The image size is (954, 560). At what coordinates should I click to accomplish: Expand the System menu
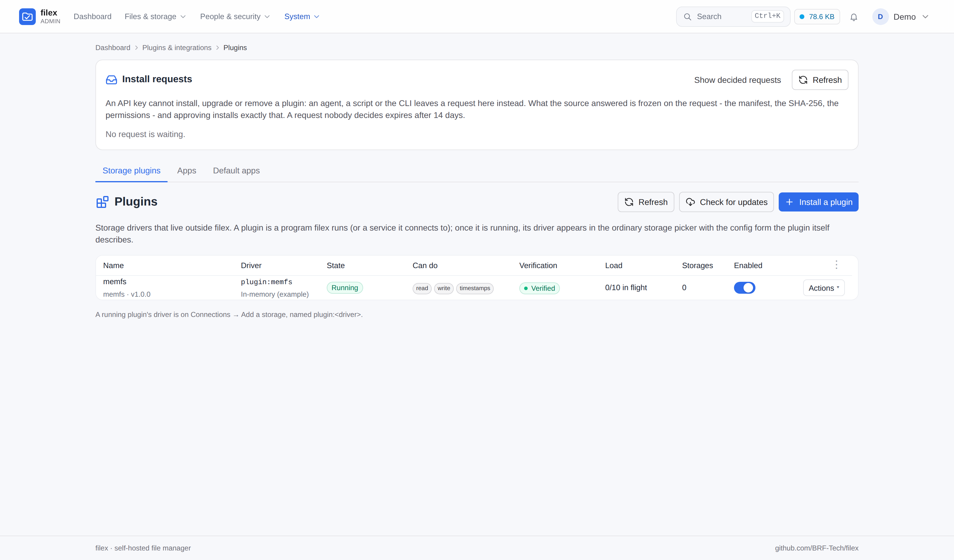[x=302, y=17]
